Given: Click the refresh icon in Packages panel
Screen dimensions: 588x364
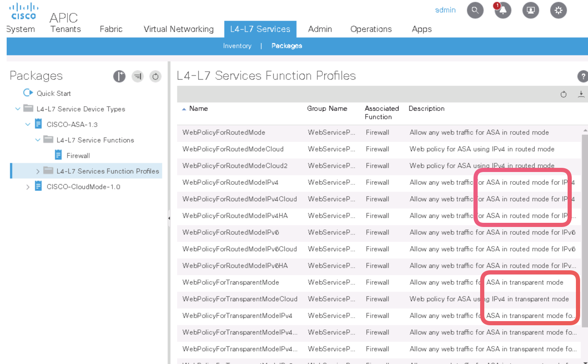Looking at the screenshot, I should pyautogui.click(x=155, y=76).
